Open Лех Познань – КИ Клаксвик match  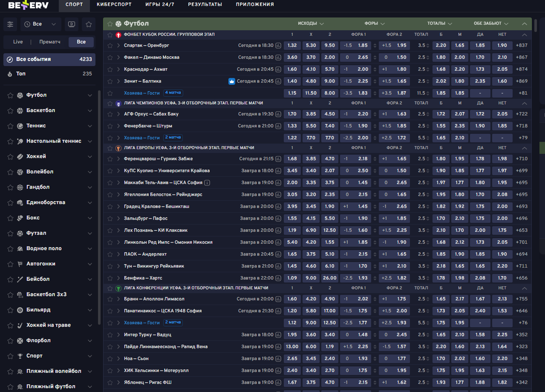pos(156,230)
